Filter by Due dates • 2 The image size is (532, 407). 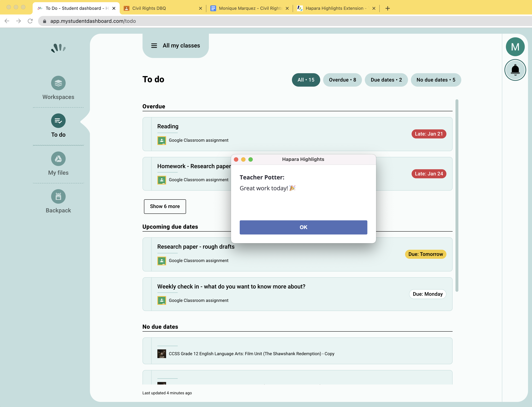[x=386, y=80]
